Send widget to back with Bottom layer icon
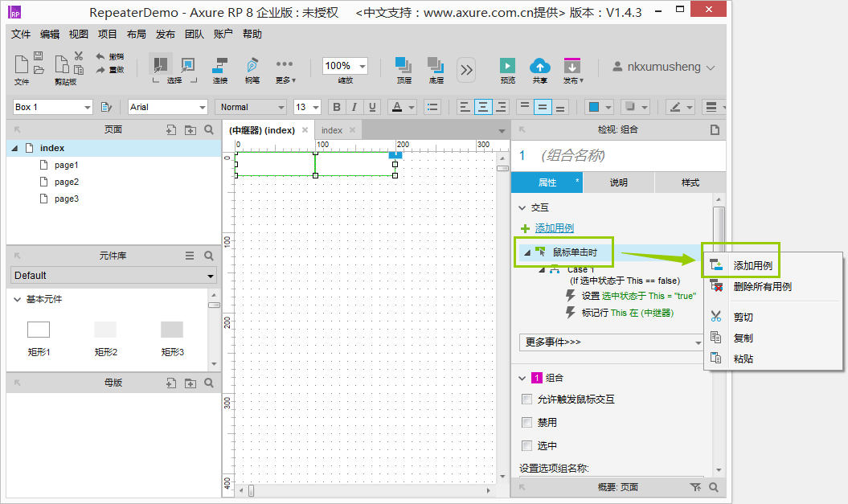Screen dimensions: 848x504 436,65
